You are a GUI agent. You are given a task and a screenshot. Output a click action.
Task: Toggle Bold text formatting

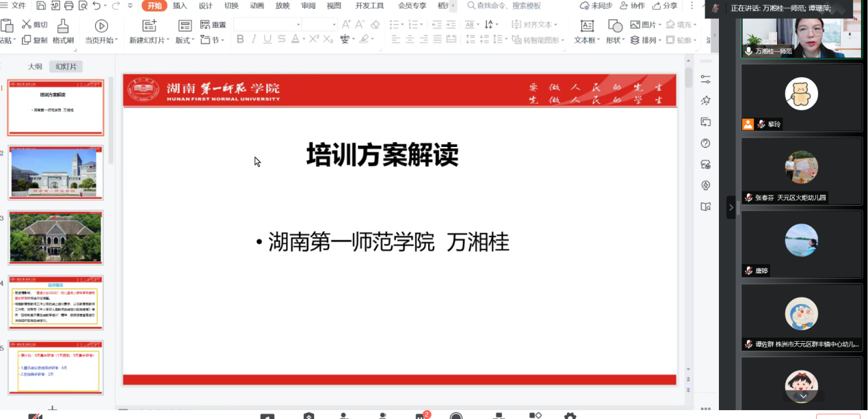pos(240,40)
